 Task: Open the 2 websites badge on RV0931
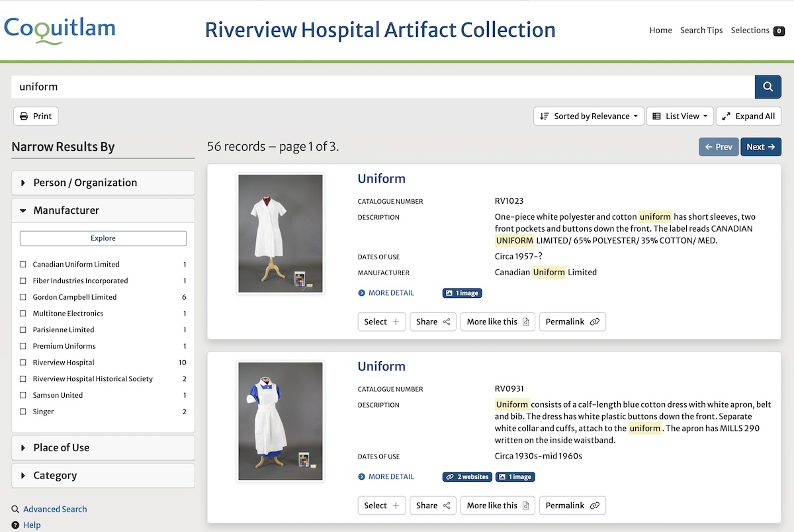[467, 477]
